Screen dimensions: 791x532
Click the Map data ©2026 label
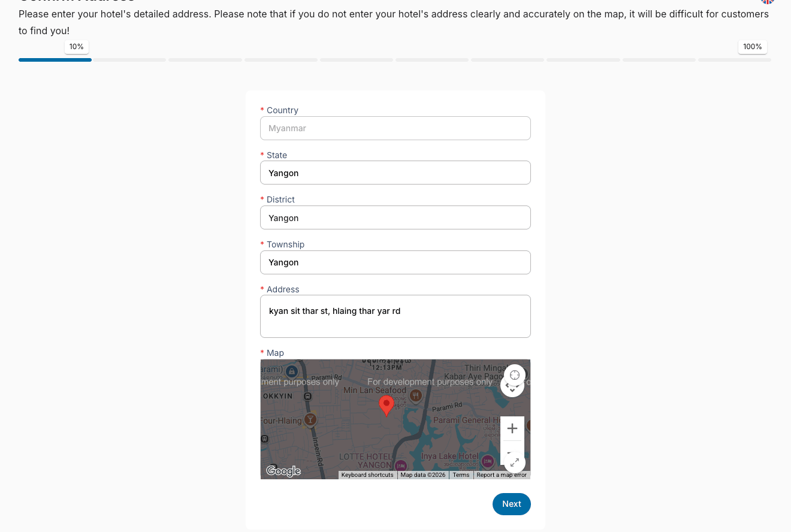tap(423, 475)
